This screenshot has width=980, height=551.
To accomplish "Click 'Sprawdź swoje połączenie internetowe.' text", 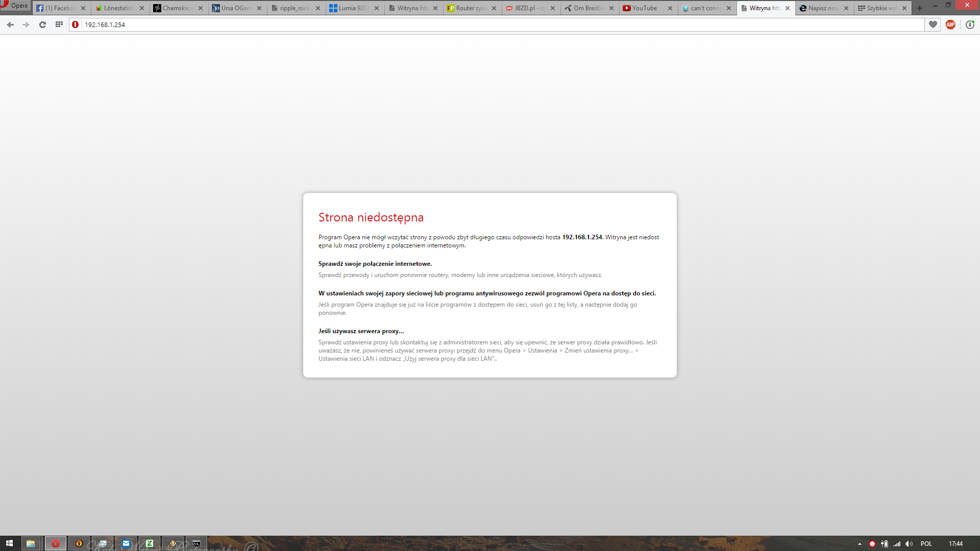I will pos(375,264).
